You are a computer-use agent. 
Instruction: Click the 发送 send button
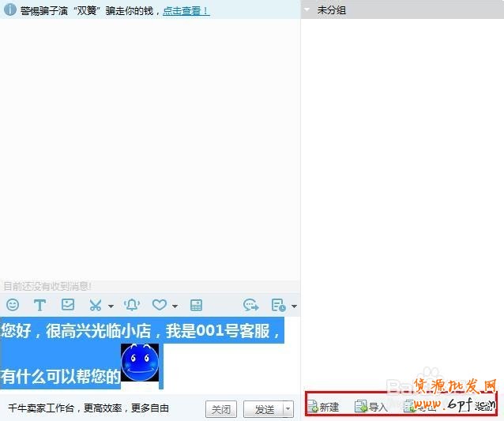(264, 409)
